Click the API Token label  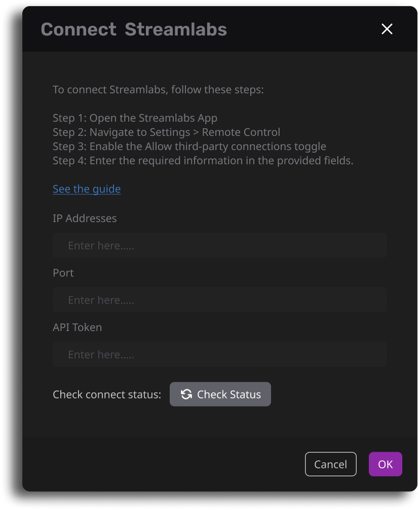tap(77, 327)
